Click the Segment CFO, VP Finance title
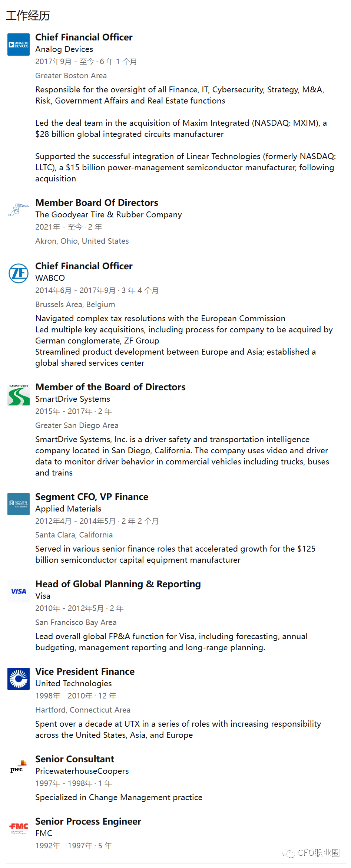 tap(92, 497)
